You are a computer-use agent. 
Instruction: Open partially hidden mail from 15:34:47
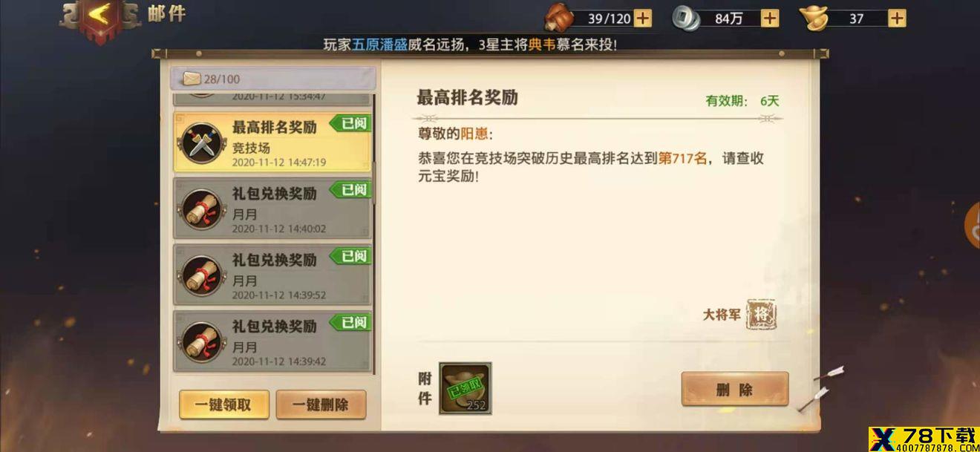(x=272, y=100)
